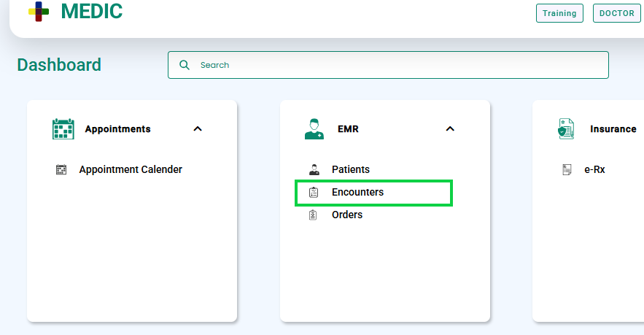This screenshot has height=335, width=644.
Task: Click the small Appointment Calender icon
Action: tap(61, 169)
